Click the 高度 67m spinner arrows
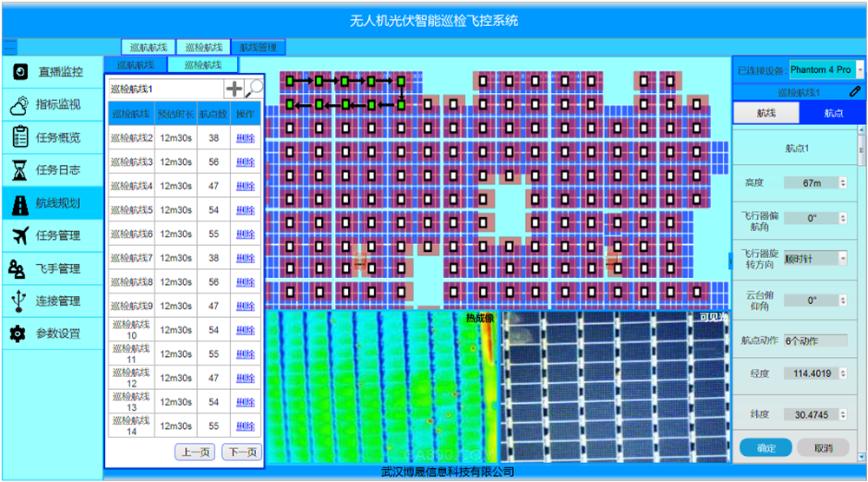 [842, 183]
